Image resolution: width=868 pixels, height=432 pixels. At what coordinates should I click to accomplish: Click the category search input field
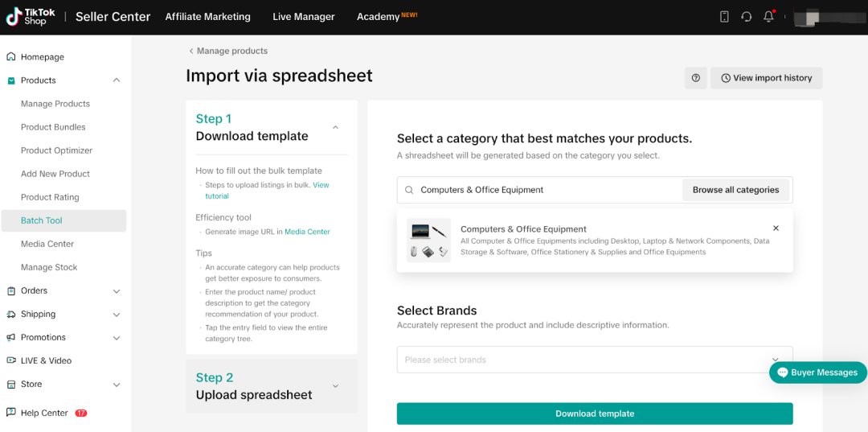[x=547, y=190]
